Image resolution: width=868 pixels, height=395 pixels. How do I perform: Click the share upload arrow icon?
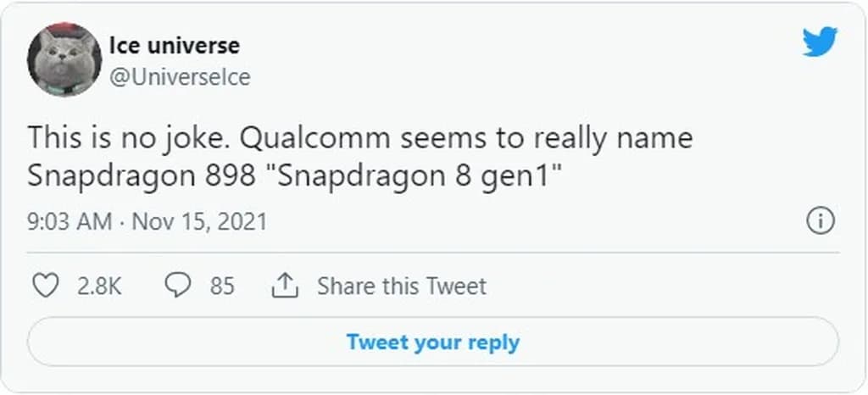point(285,287)
